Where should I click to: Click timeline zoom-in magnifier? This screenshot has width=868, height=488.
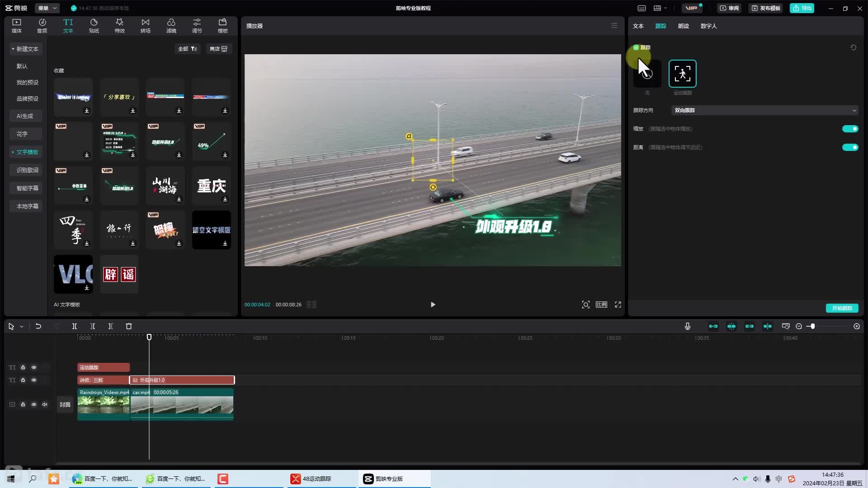(x=857, y=326)
